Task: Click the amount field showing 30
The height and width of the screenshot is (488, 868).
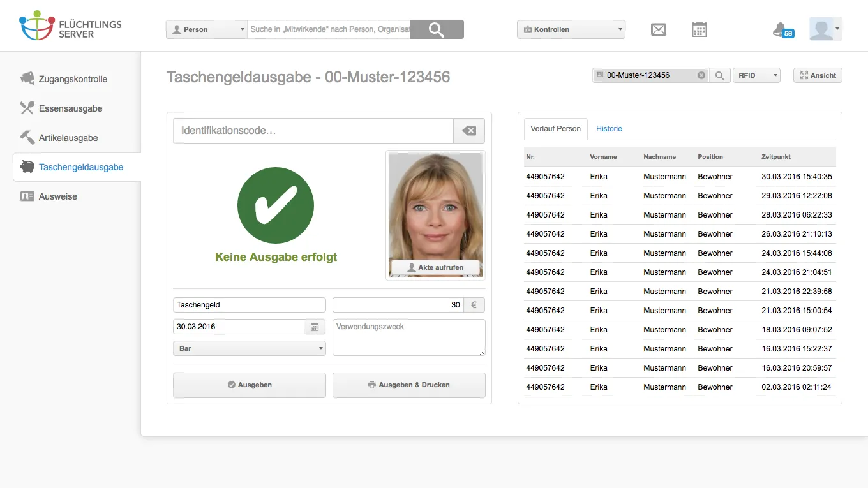Action: [x=398, y=305]
